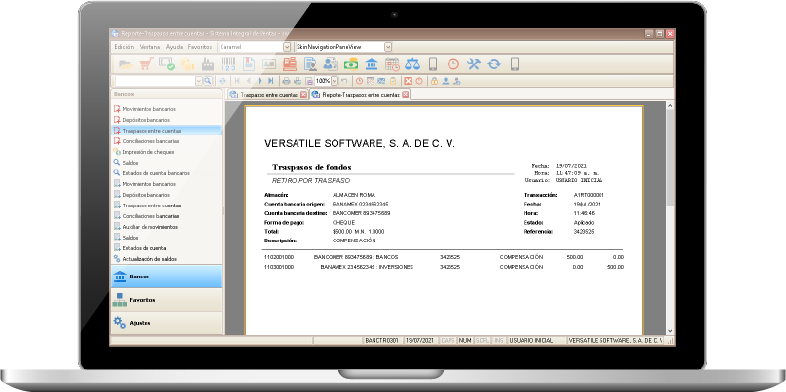Click the balance scales icon
Screen dimensions: 786x392
pyautogui.click(x=413, y=64)
